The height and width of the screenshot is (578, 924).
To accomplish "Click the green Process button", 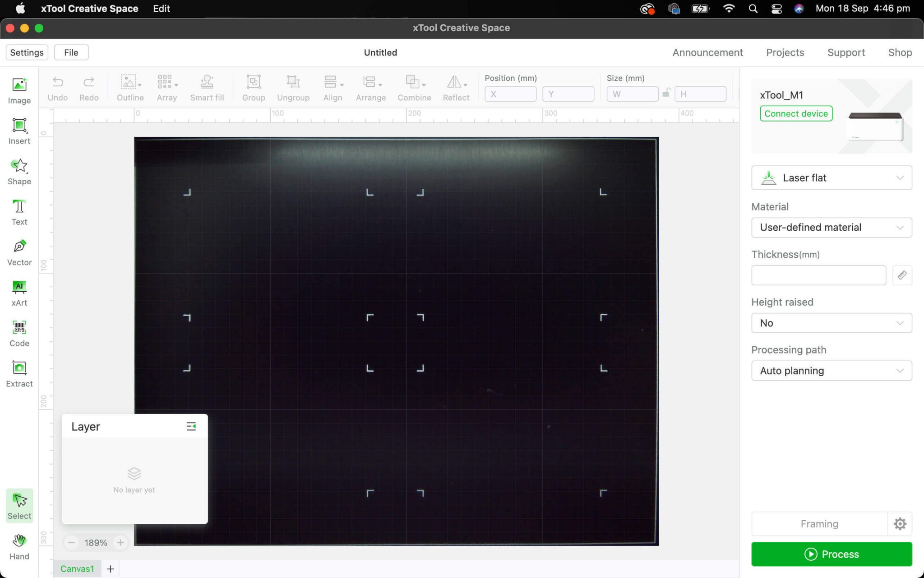I will [x=831, y=554].
